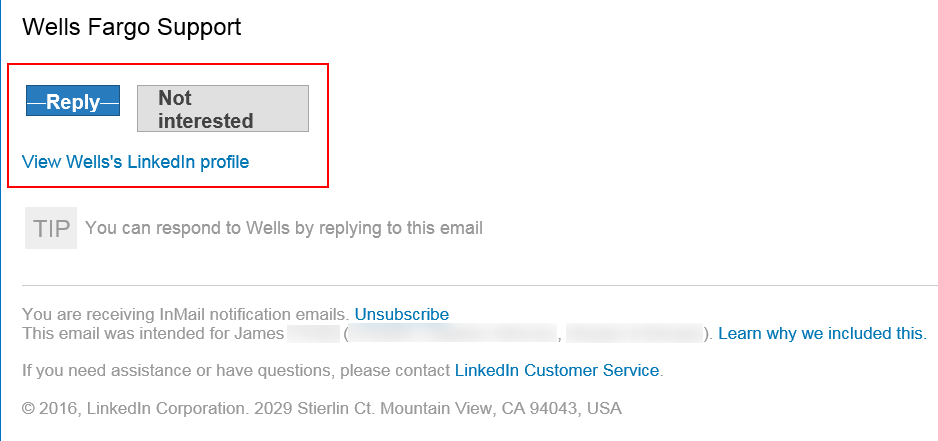Viewport: 938px width, 441px height.
Task: Click the 'You are receiving InMail' text
Action: 185,314
